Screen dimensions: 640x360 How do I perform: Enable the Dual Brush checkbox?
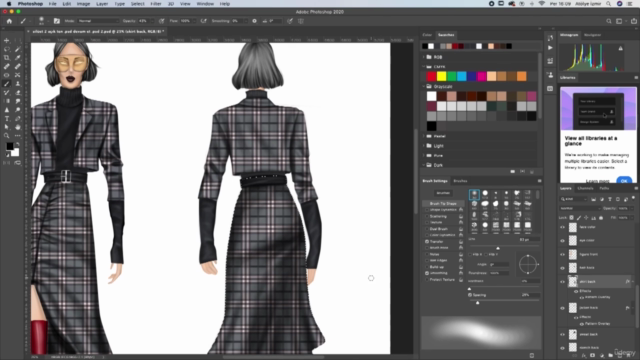tap(427, 229)
